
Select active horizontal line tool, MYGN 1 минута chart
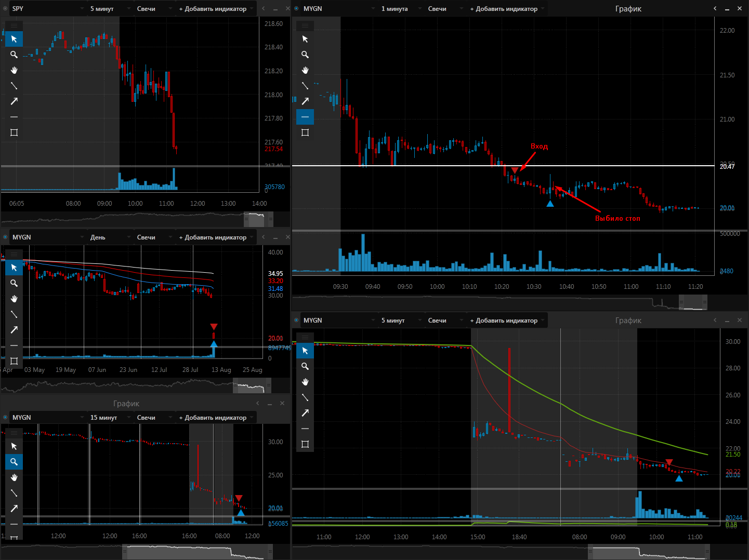(305, 117)
